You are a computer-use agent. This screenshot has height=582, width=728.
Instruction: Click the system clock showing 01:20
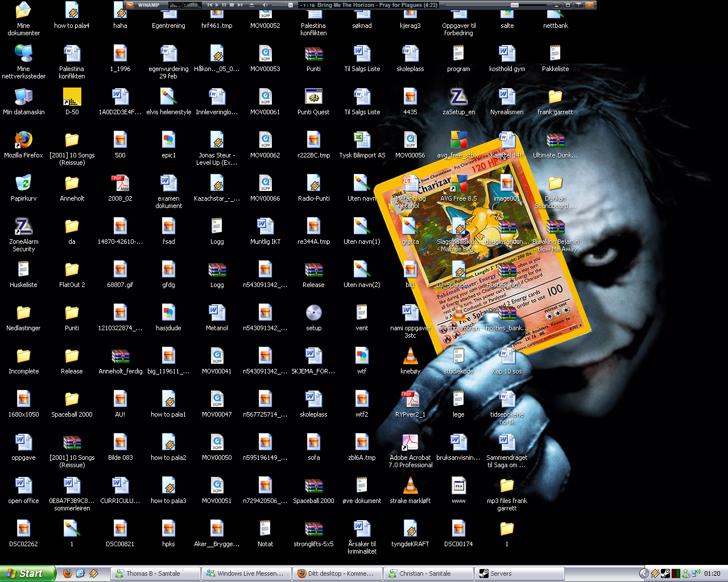712,573
